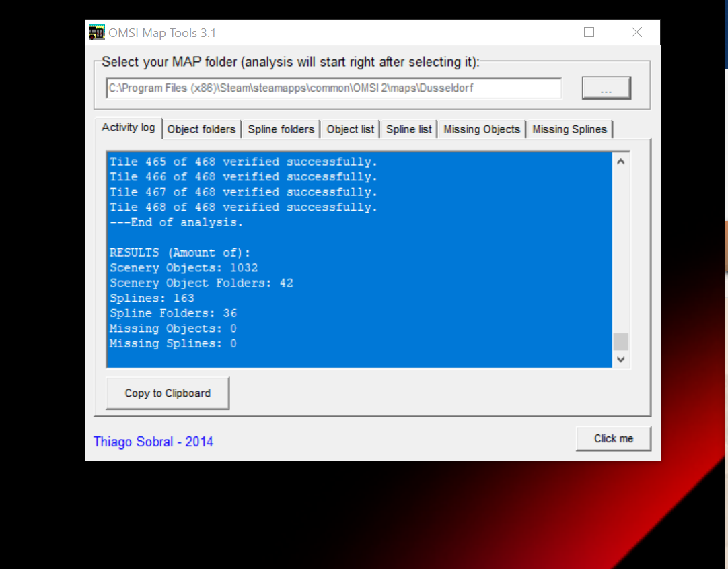Screen dimensions: 728x569
Task: View the Missing Splines tab
Action: [x=569, y=129]
